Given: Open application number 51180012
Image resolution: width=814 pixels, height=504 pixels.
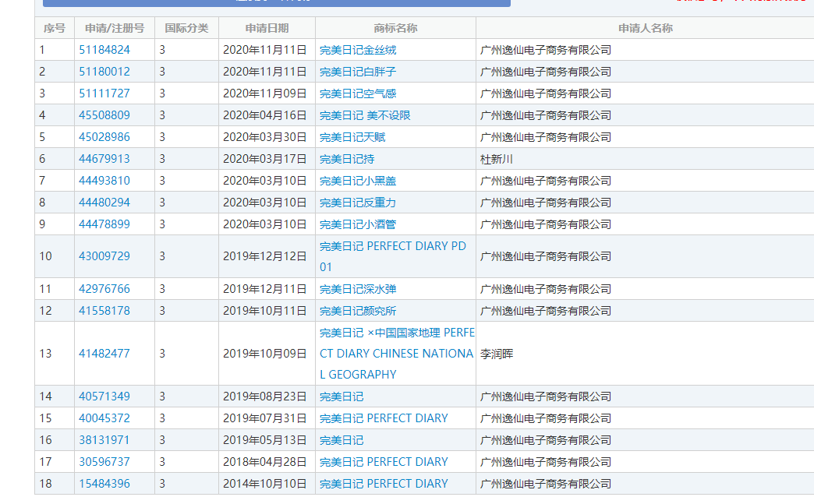Looking at the screenshot, I should pos(104,72).
